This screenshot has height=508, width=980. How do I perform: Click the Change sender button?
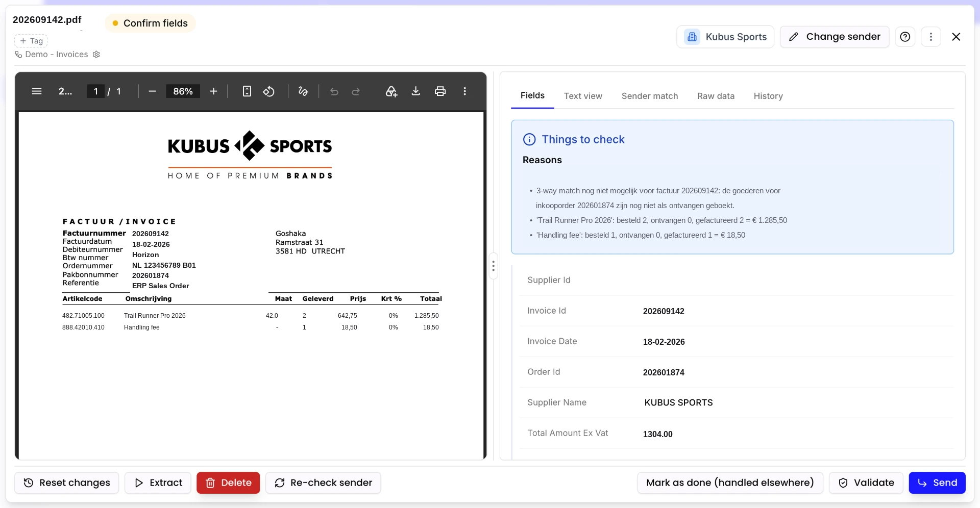point(835,37)
